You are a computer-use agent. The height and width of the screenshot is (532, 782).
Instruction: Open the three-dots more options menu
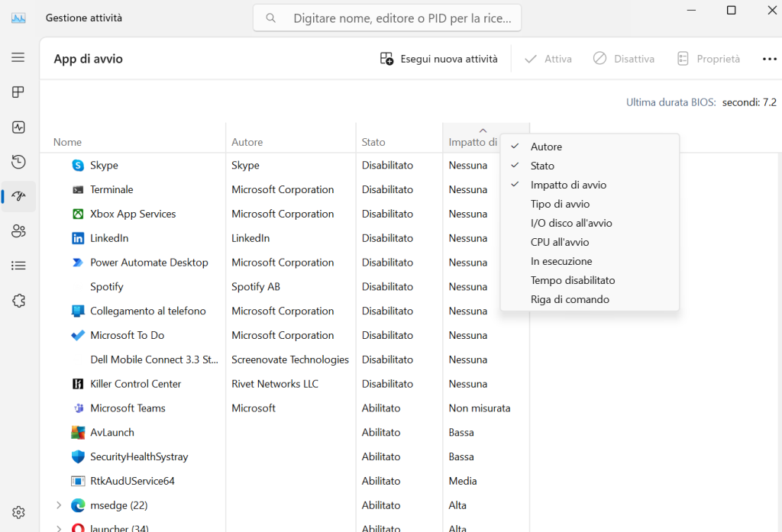(770, 59)
